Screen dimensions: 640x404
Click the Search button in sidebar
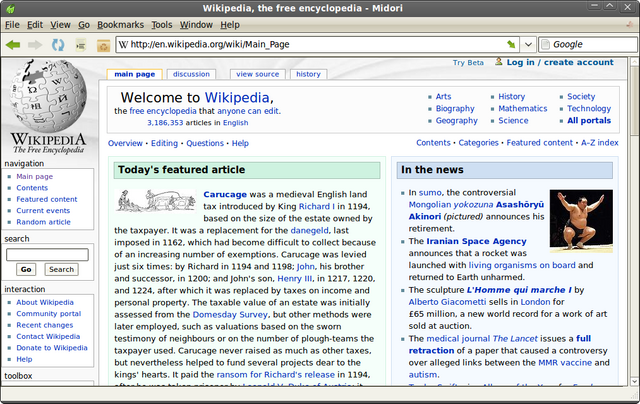[x=62, y=269]
